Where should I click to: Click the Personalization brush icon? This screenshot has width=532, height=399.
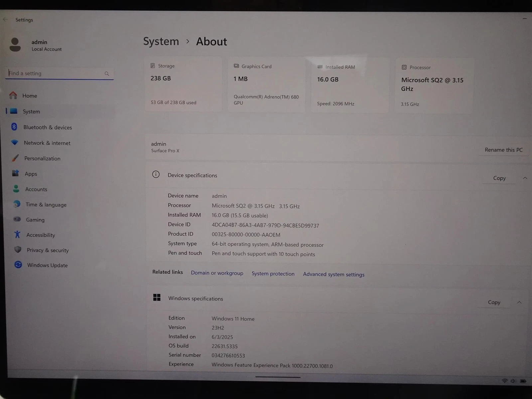pos(15,158)
